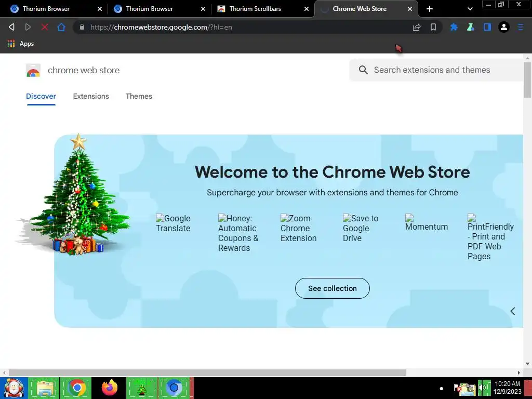This screenshot has height=399, width=532.
Task: Open the experiments flask icon
Action: (x=471, y=27)
